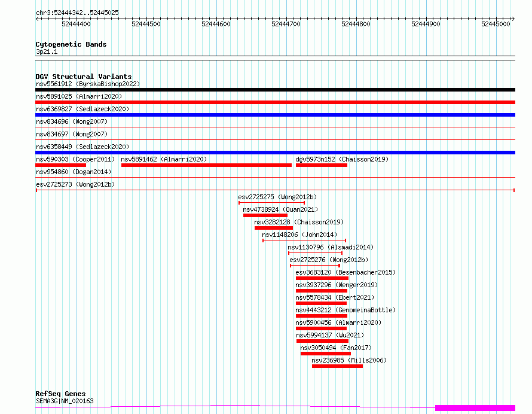Click ruler position 52444900
The width and height of the screenshot is (532, 414).
(x=426, y=24)
